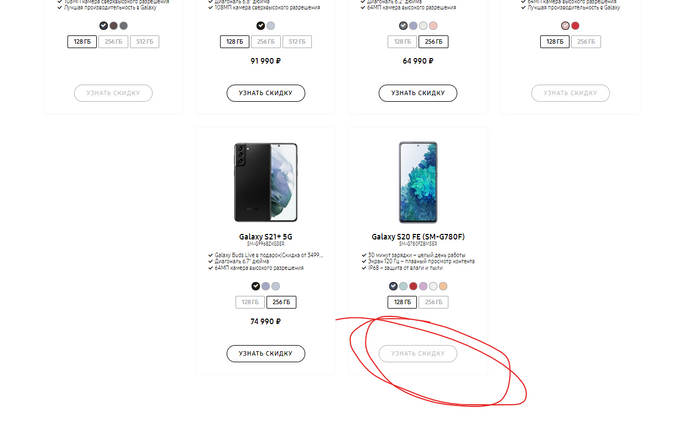Choose the lavender color swatch for Galaxy S20 FE
Viewport: 700px width, 438px height.
(423, 286)
